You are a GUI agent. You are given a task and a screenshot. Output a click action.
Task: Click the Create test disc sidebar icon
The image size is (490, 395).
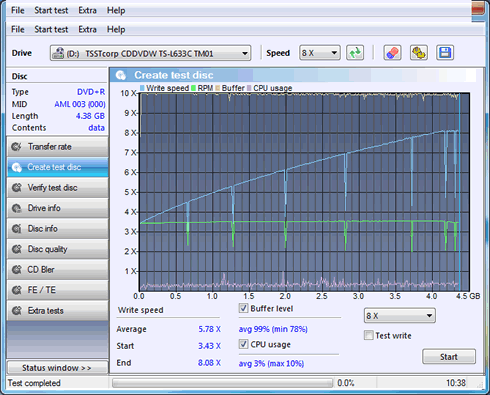[x=16, y=167]
